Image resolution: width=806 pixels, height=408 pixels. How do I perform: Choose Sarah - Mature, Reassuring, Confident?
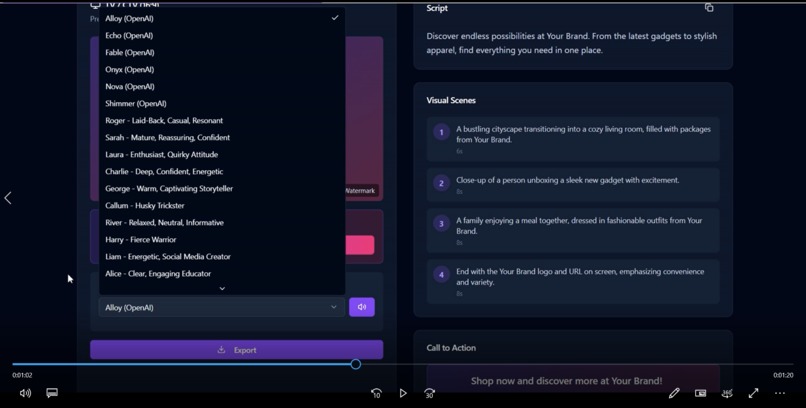(x=222, y=137)
